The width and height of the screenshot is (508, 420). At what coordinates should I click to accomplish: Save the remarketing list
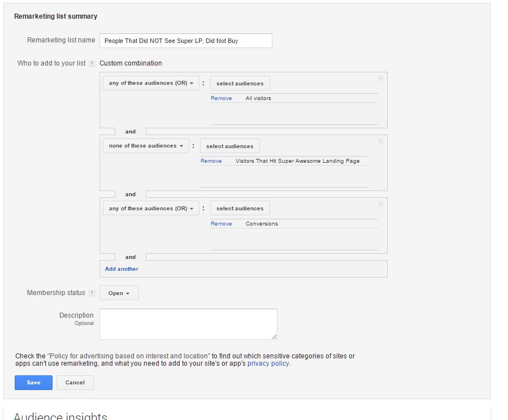pos(33,382)
